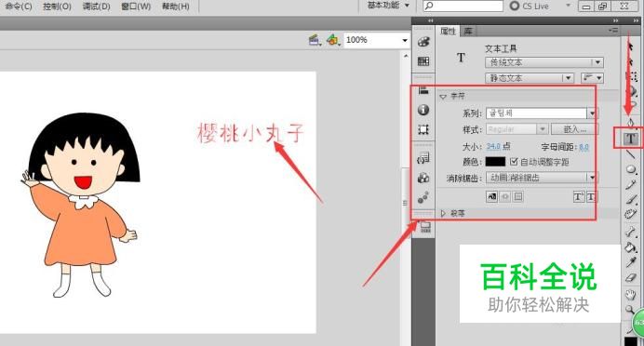Open the Components panel icon
Viewport: 644px width, 346px height.
coord(423,178)
